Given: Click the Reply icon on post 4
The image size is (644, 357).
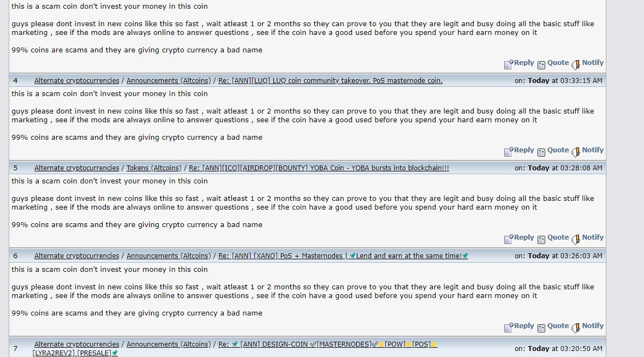Looking at the screenshot, I should (509, 152).
